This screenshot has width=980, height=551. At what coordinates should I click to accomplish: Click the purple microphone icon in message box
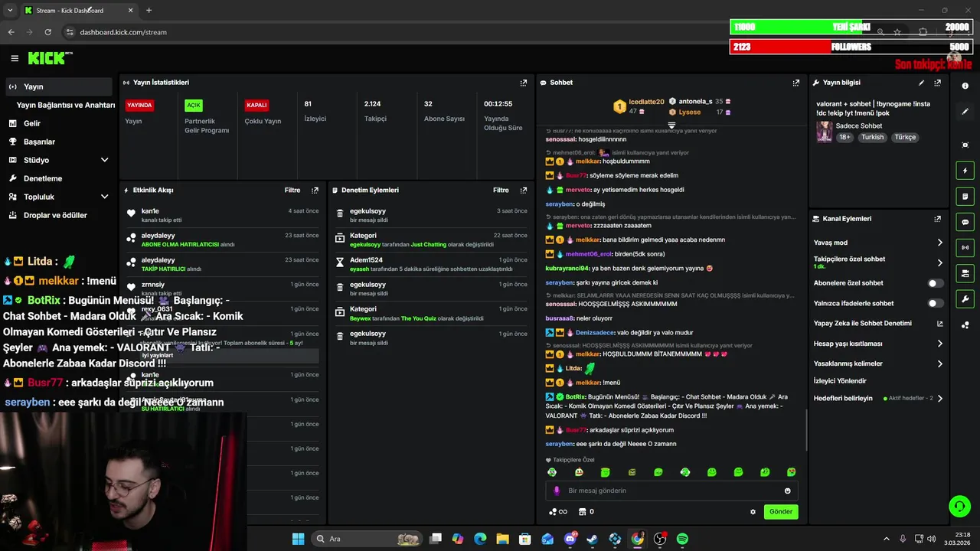tap(557, 491)
